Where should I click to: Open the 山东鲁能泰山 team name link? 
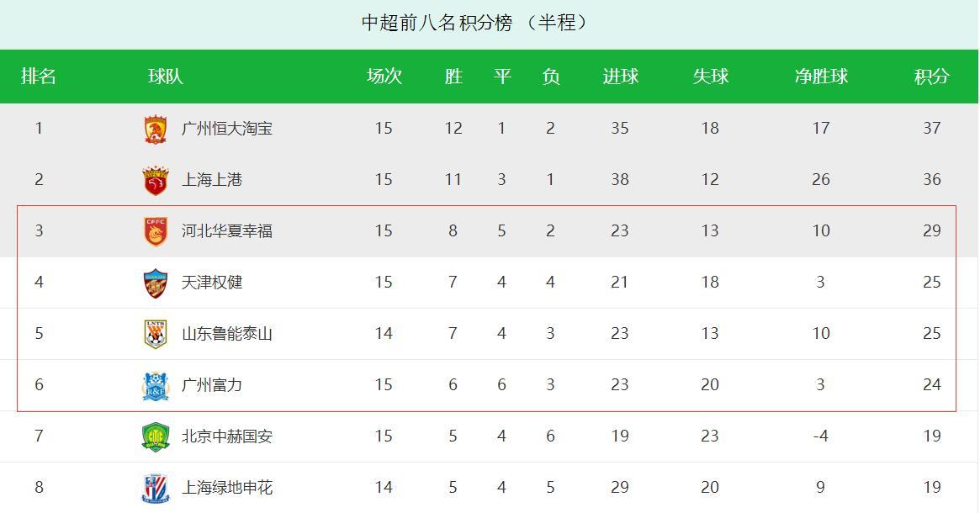pyautogui.click(x=227, y=334)
